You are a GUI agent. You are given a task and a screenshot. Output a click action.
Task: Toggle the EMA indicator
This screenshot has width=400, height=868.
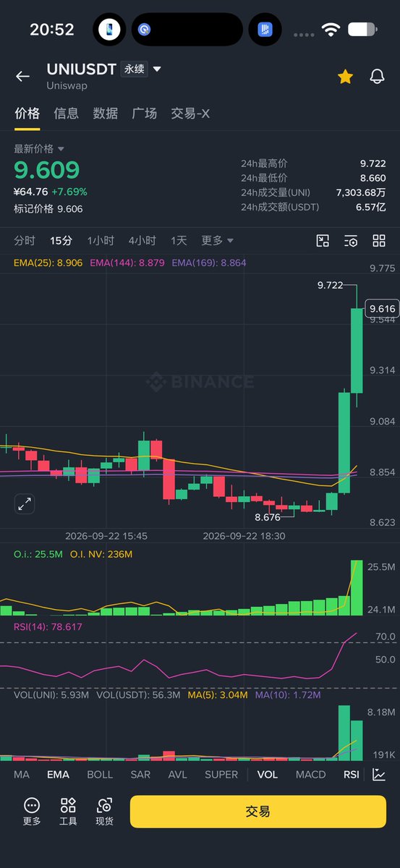coord(58,774)
